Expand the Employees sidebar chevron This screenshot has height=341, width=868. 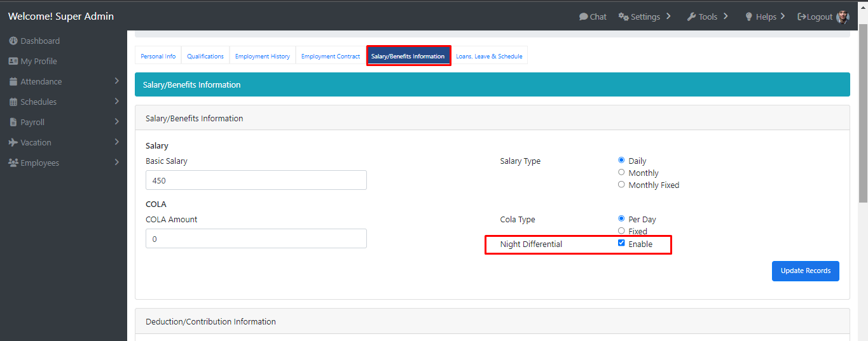pyautogui.click(x=117, y=163)
